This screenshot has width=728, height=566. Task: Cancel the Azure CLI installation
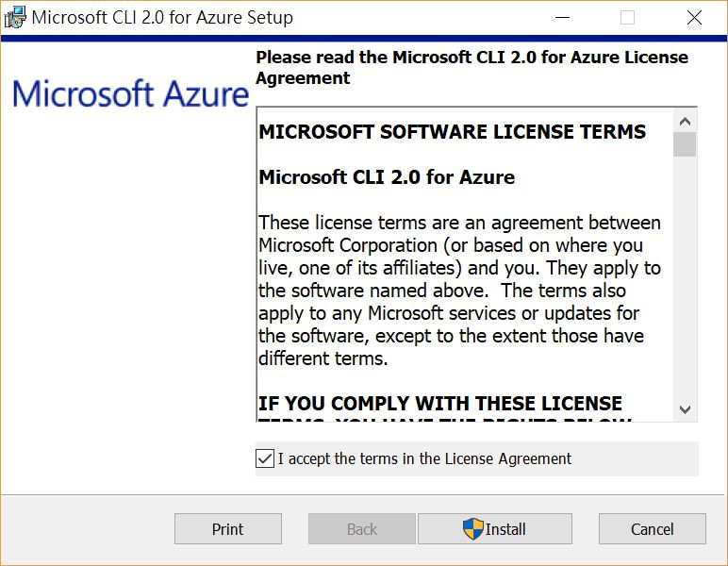(x=653, y=529)
